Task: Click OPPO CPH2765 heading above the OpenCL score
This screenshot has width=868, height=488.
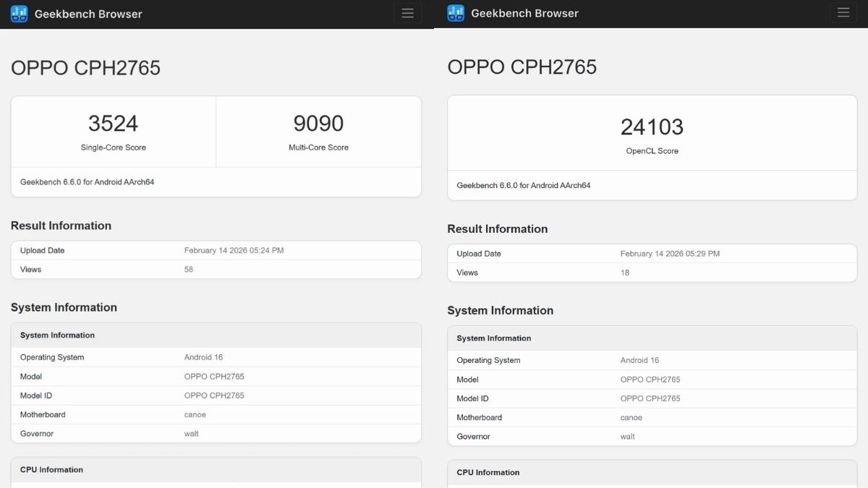Action: coord(522,67)
